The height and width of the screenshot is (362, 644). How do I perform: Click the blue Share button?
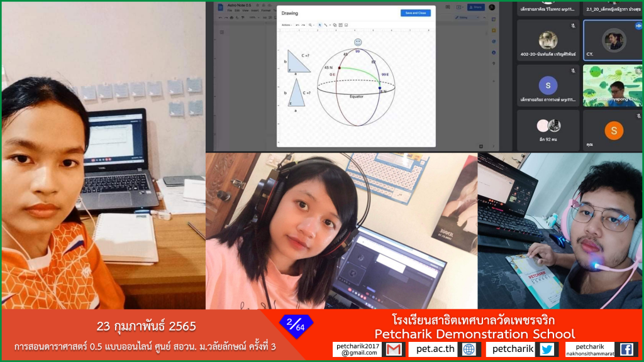pos(476,7)
